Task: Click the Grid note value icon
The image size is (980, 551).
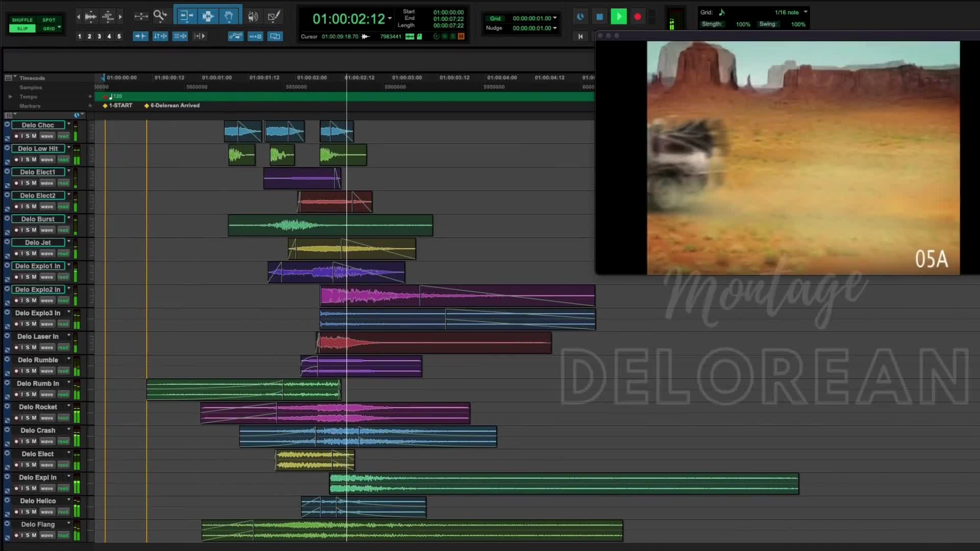Action: 722,12
